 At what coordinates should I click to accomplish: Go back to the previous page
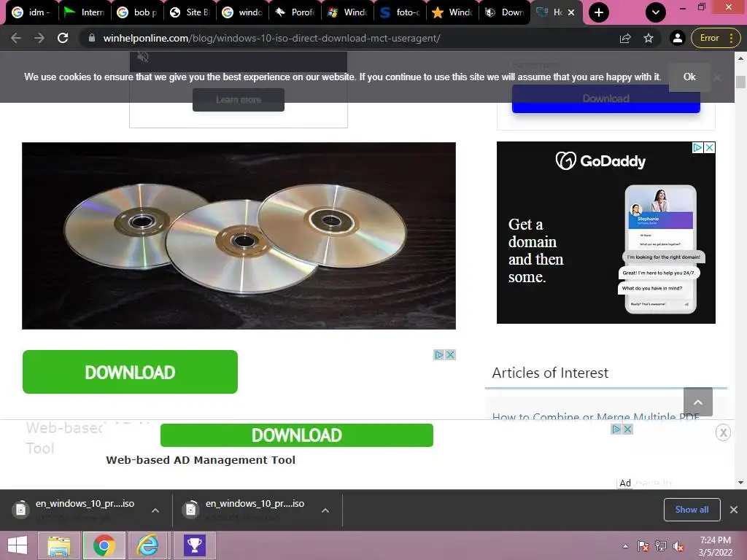click(x=16, y=38)
